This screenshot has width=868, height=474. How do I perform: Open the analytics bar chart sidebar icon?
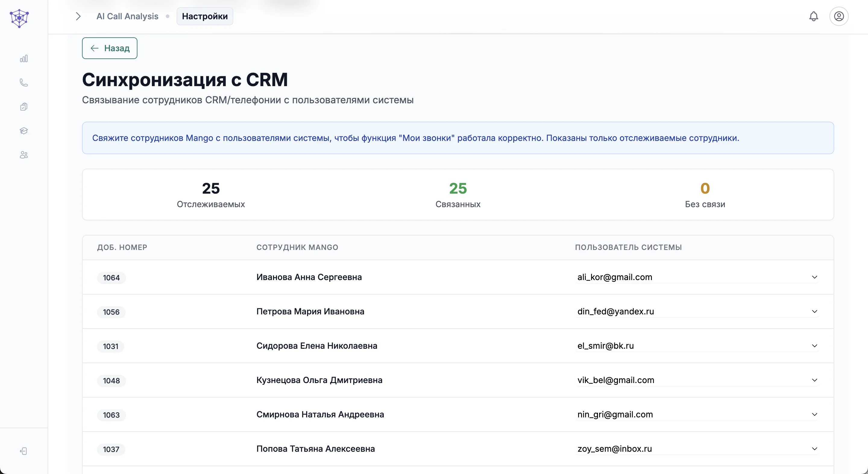[24, 59]
